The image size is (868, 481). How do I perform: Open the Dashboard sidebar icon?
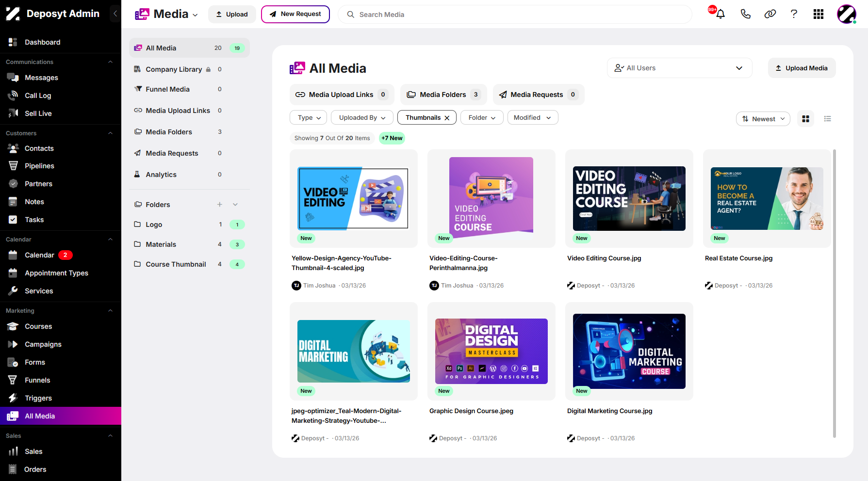(13, 42)
